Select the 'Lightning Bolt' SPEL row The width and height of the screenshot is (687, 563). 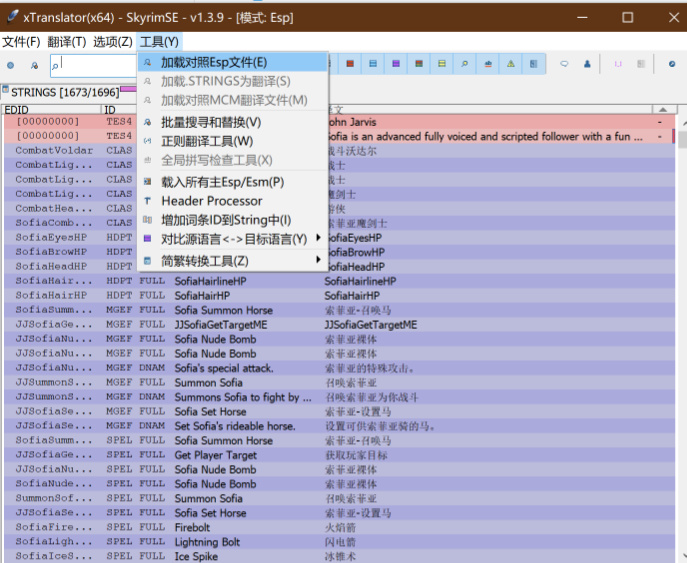point(340,542)
